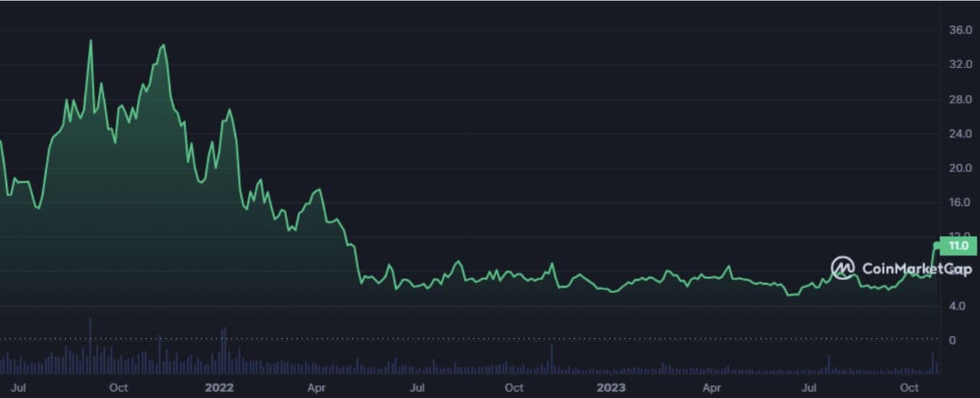Click the green 11.0 current price tag

click(x=959, y=246)
